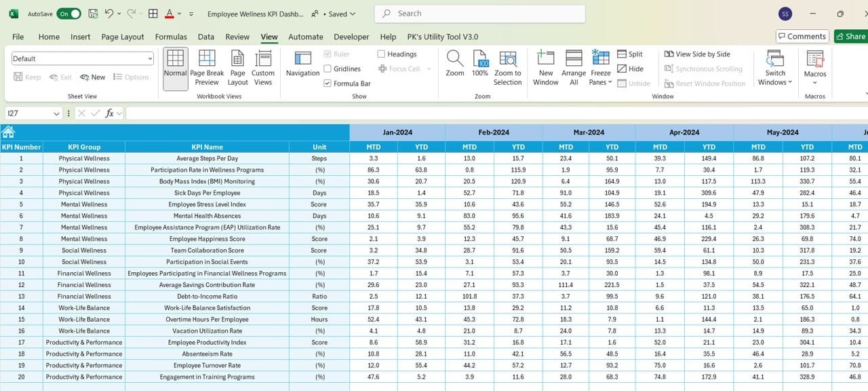Click the Name Box showing I27

(x=27, y=113)
